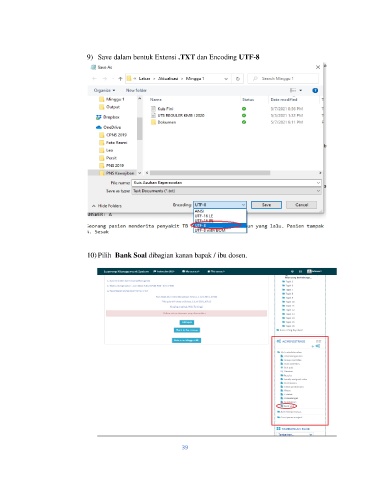This screenshot has width=370, height=480.
Task: Open the Encoding combo box showing UTF-8
Action: click(220, 205)
